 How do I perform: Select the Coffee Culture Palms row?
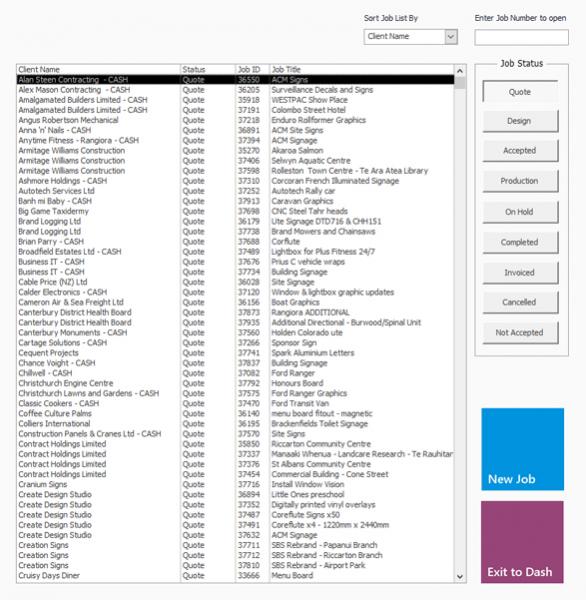click(x=235, y=414)
